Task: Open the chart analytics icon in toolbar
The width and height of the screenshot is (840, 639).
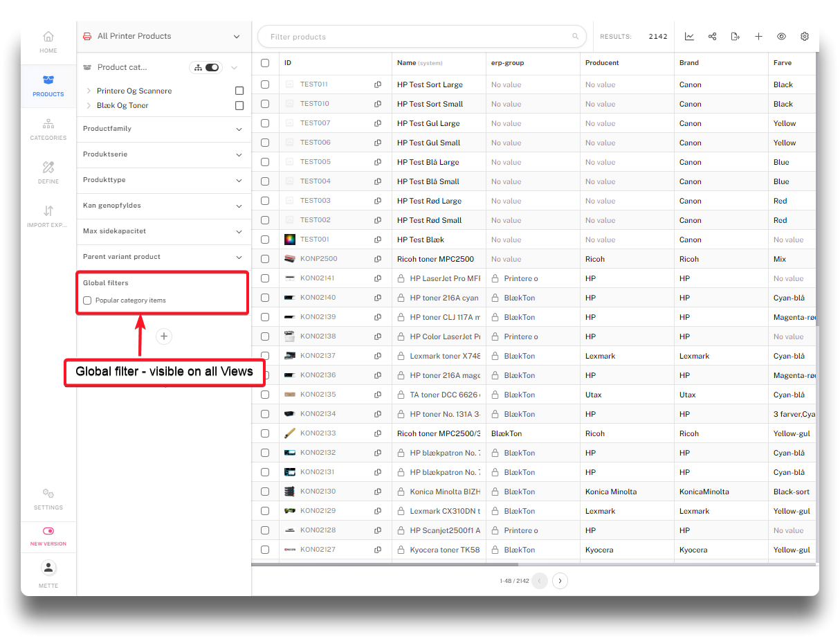Action: (689, 37)
